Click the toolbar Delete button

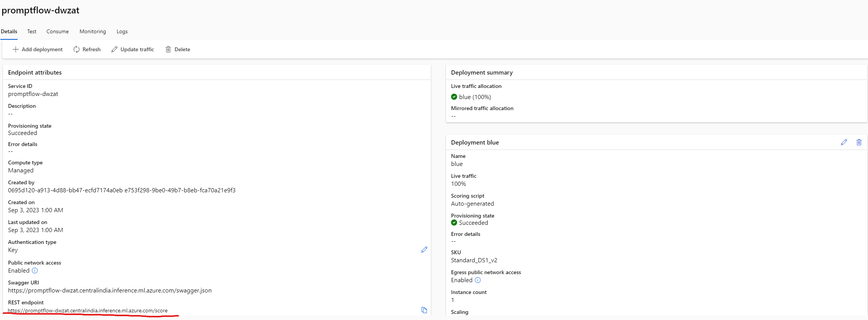point(178,49)
